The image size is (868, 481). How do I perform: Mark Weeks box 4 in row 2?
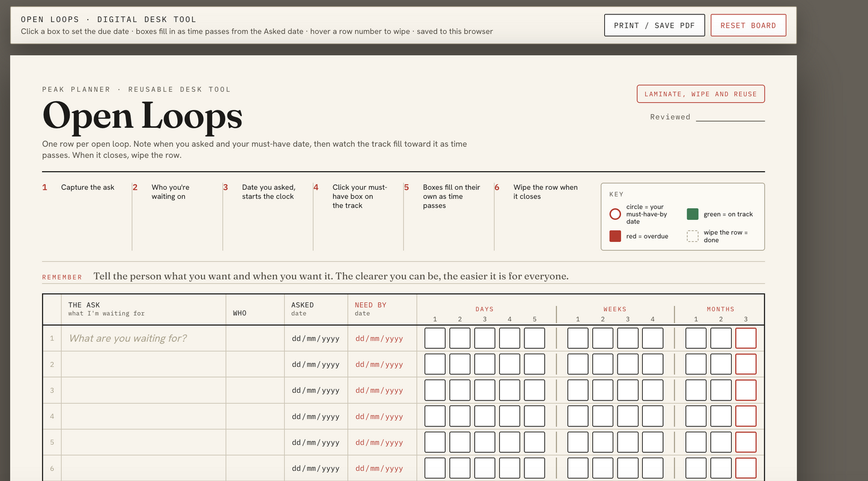click(652, 364)
